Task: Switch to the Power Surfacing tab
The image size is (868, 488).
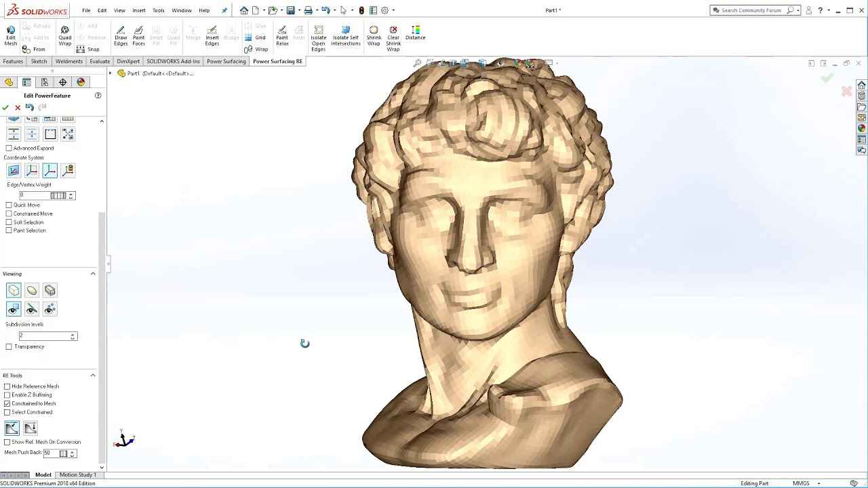Action: tap(226, 61)
